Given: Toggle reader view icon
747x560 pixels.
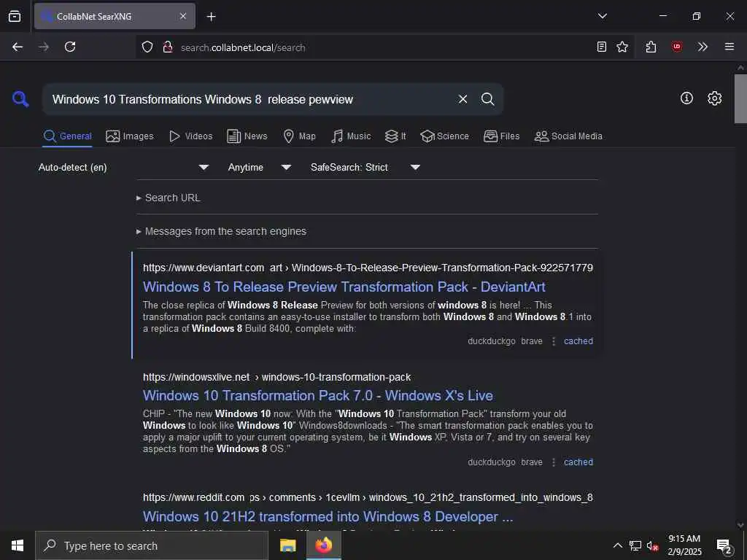Looking at the screenshot, I should tap(602, 47).
